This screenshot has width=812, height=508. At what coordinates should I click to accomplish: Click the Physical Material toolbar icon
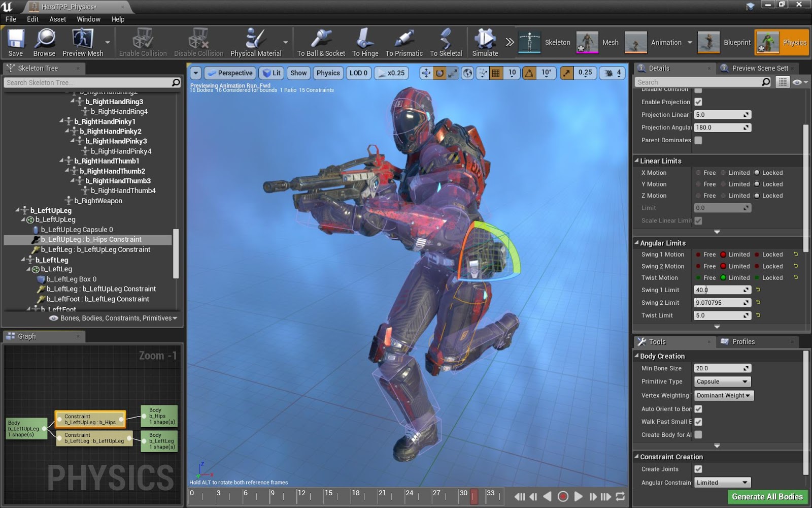pyautogui.click(x=255, y=43)
